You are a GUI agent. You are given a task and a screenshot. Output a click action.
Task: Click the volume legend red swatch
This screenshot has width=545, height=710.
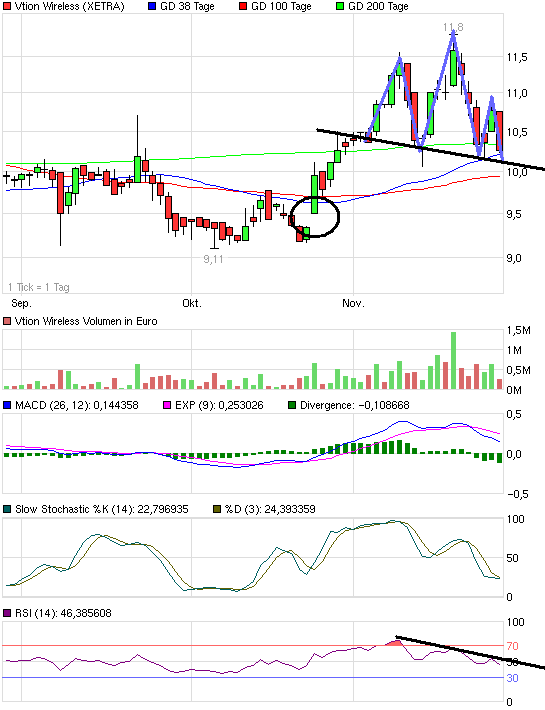coord(7,321)
